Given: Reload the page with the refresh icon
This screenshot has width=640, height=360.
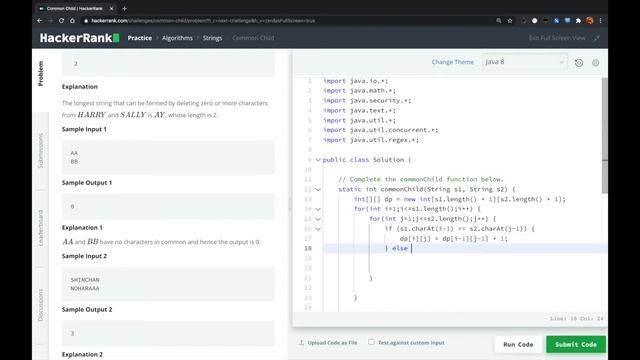Looking at the screenshot, I should pyautogui.click(x=61, y=20).
